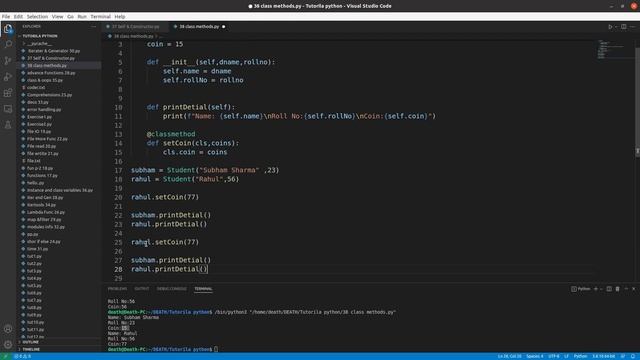Open the Extensions view
The height and width of the screenshot is (360, 640).
pos(8,93)
